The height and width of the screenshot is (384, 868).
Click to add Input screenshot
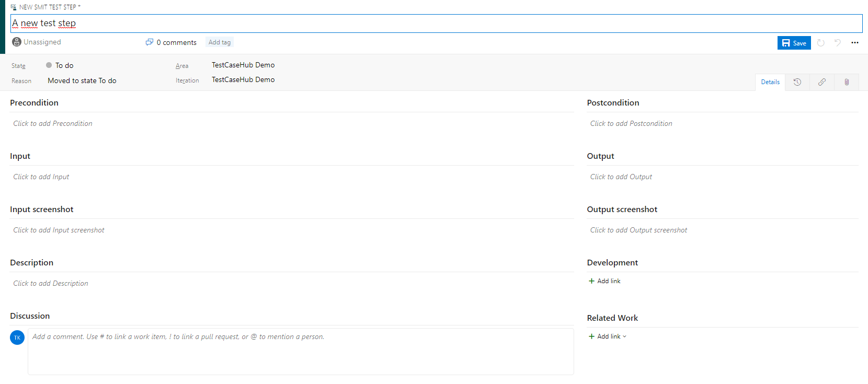[x=59, y=230]
